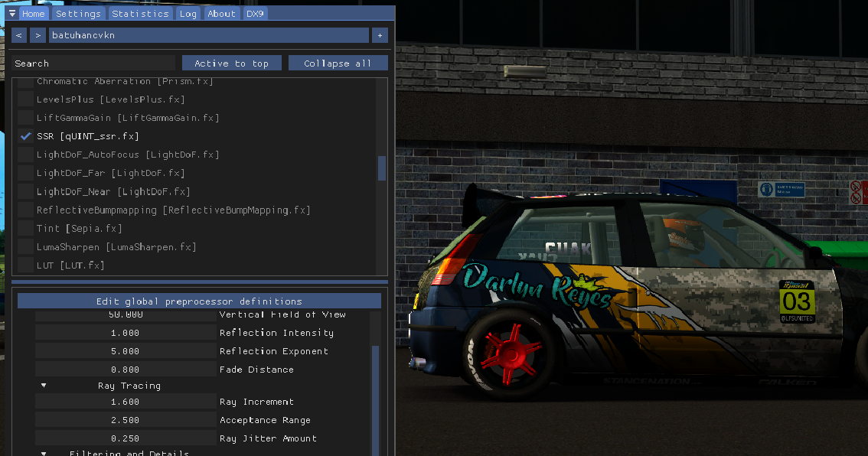Switch to the Settings tab
The image size is (868, 456).
click(79, 13)
